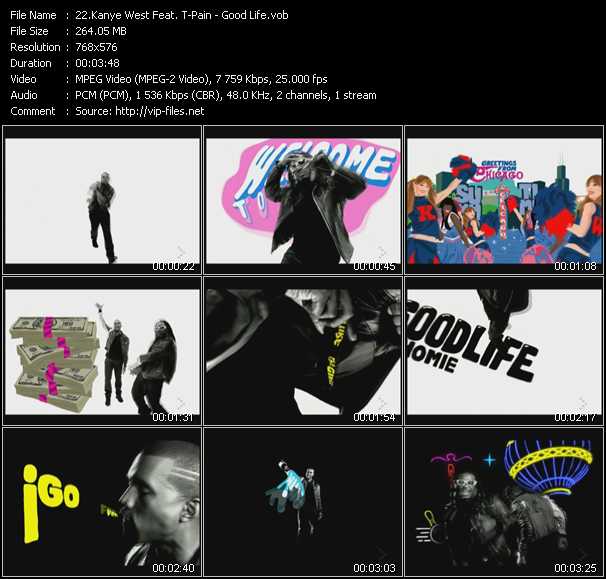The width and height of the screenshot is (606, 579).
Task: Click the 00:03:03 timestamp overlay
Action: [374, 568]
